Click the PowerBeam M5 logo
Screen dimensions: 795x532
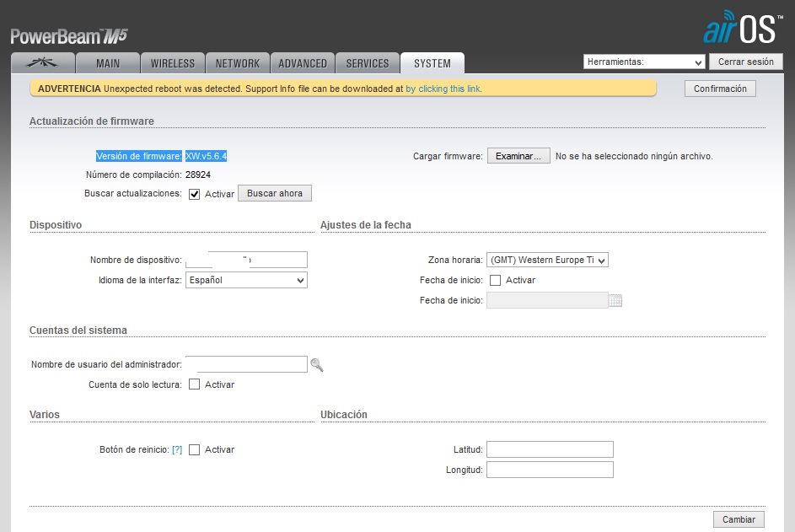69,36
